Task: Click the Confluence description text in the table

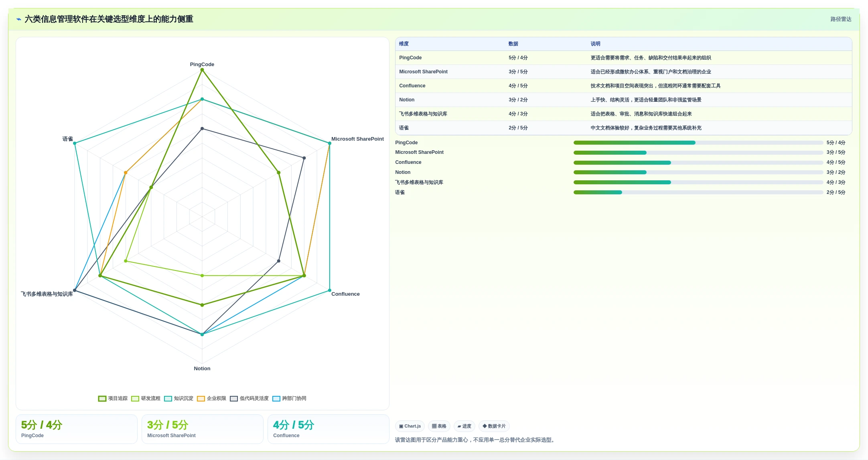Action: coord(655,86)
